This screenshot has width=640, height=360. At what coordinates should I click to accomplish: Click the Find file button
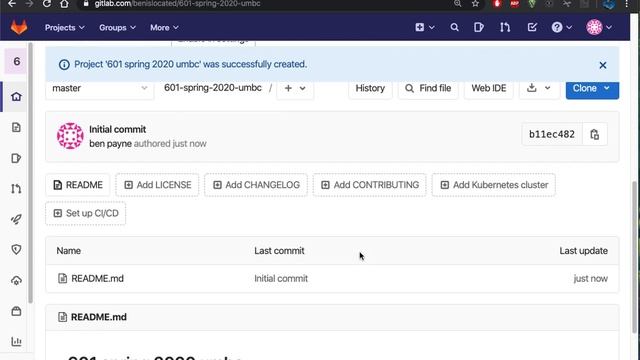[x=428, y=88]
